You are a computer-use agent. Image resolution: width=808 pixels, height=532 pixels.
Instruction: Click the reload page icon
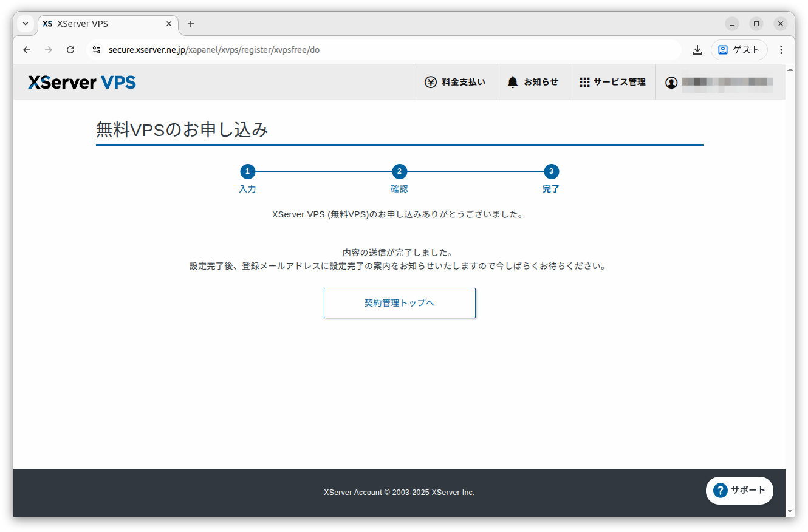70,50
